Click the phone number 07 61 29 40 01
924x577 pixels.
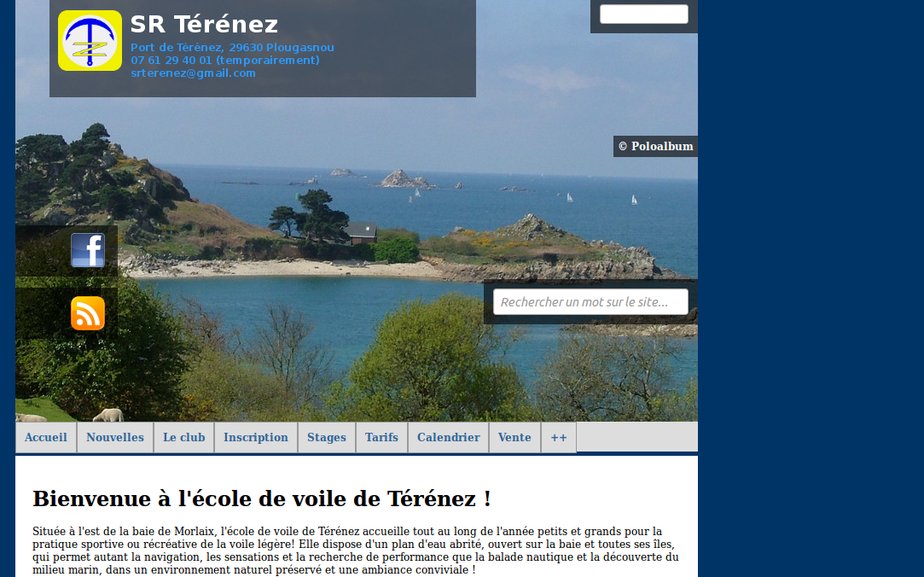tap(224, 61)
